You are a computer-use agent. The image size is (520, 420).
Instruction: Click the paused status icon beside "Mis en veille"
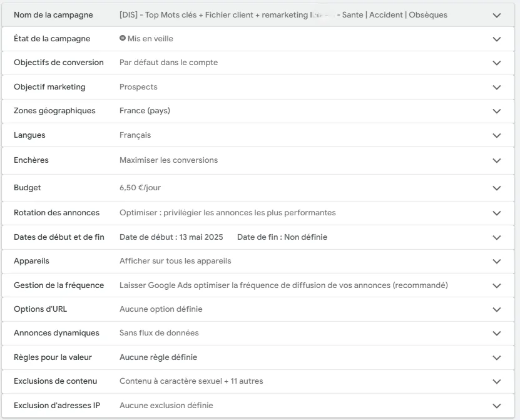coord(123,38)
